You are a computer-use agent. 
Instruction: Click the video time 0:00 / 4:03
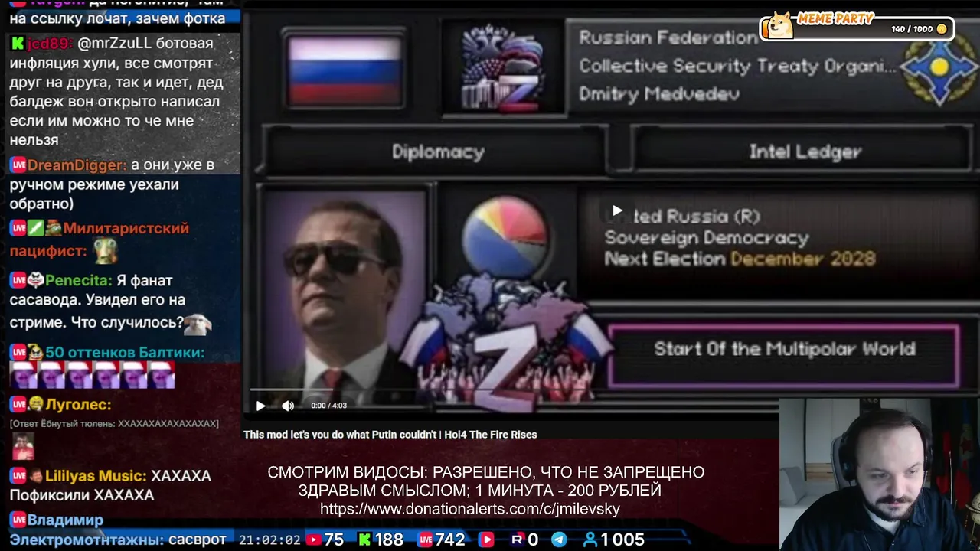tap(328, 406)
